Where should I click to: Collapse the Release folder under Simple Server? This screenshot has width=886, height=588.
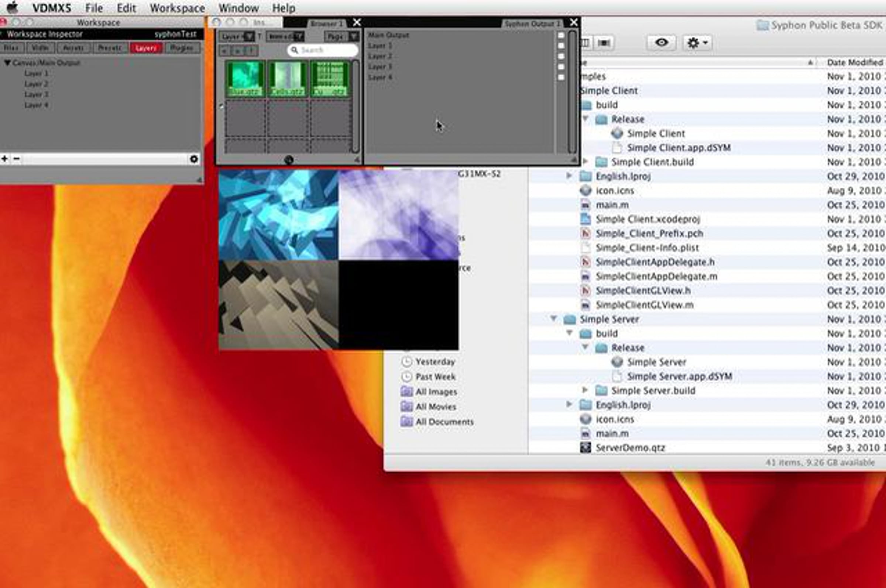585,347
